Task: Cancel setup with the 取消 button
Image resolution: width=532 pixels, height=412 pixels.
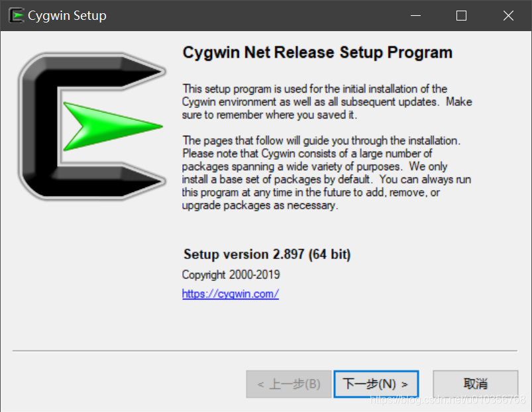Action: coord(475,384)
